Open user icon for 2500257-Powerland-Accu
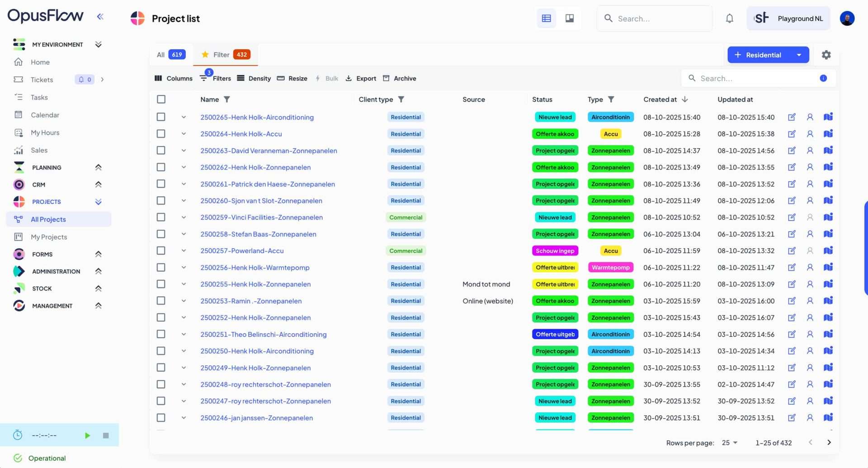868x468 pixels. click(x=810, y=251)
